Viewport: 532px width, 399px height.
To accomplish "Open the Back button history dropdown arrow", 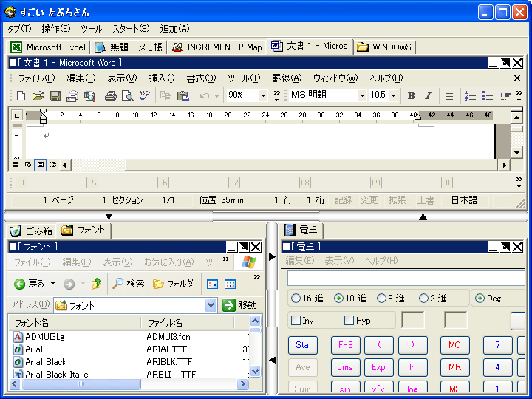I will pyautogui.click(x=53, y=283).
